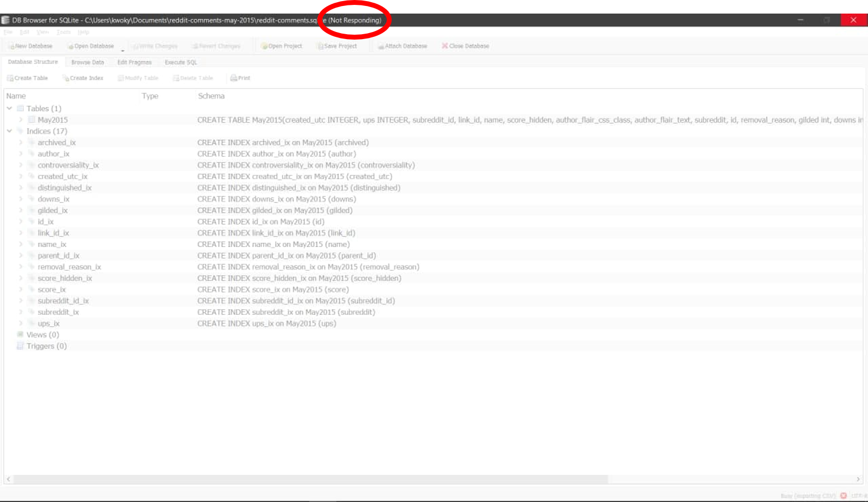Expand the controversiality_ix index node
Viewport: 868px width, 502px height.
tap(21, 166)
